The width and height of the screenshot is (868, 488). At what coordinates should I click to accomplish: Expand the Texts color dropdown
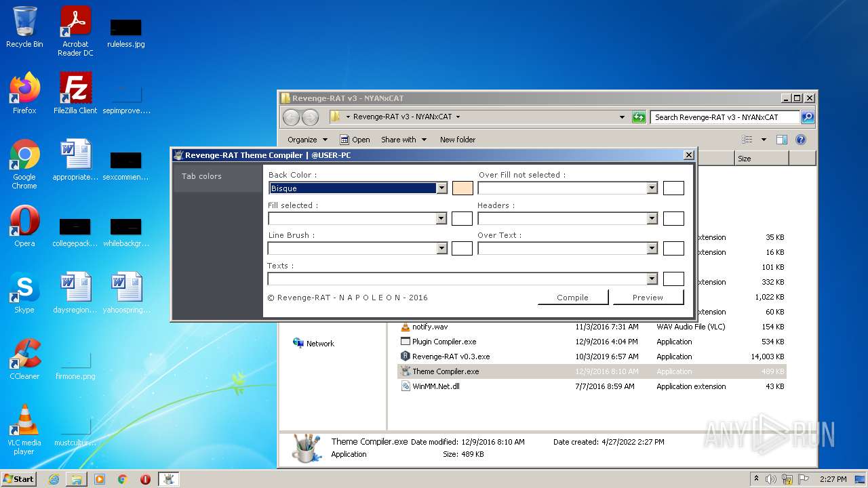[652, 279]
